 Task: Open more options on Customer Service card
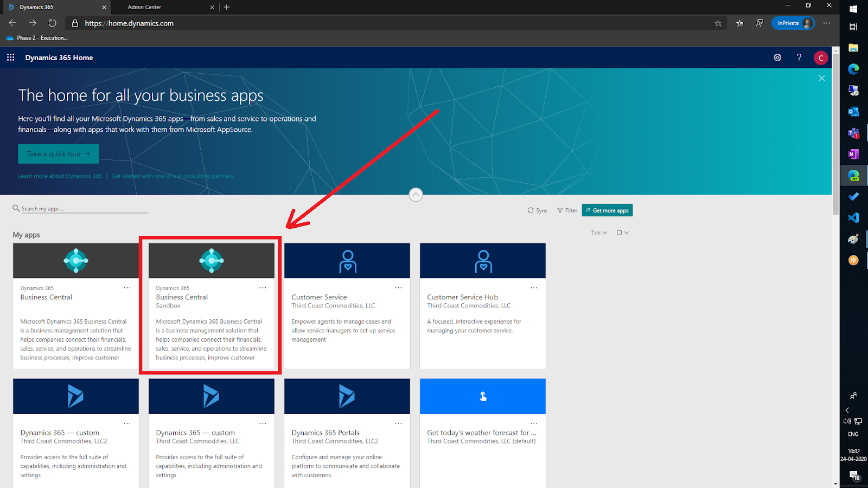pos(398,288)
